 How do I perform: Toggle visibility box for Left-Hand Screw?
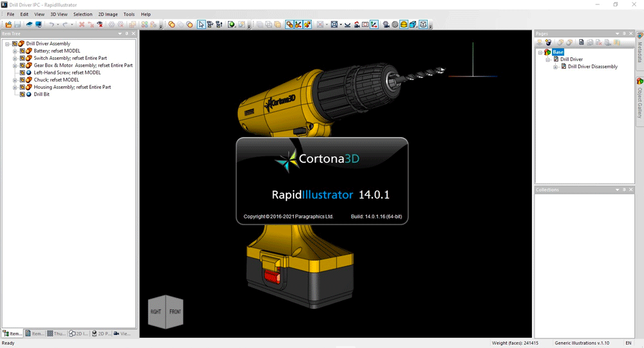[x=22, y=73]
